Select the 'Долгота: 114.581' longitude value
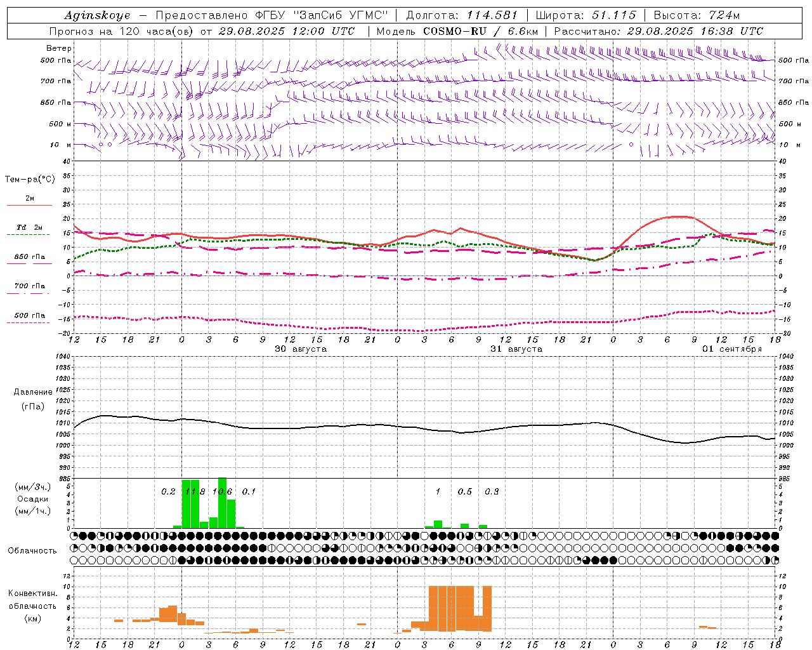The image size is (812, 650). point(462,15)
